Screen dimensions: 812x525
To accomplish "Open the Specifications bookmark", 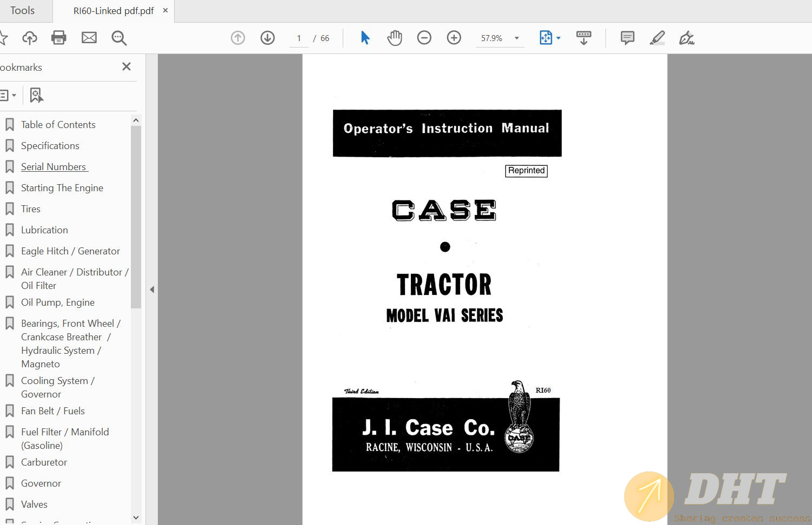I will coord(50,146).
